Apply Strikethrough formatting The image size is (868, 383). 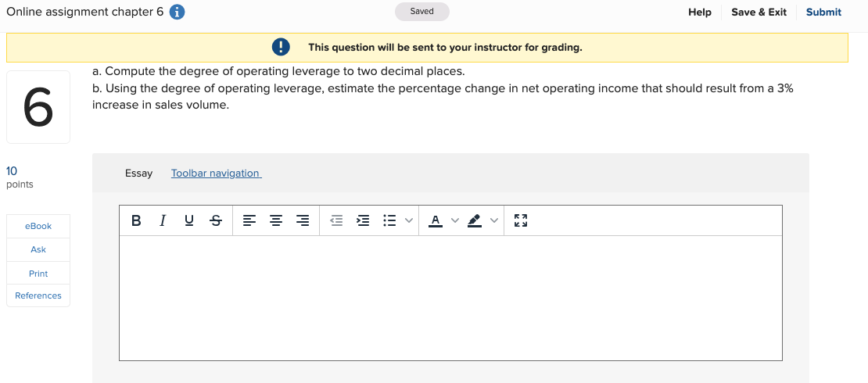pyautogui.click(x=216, y=220)
